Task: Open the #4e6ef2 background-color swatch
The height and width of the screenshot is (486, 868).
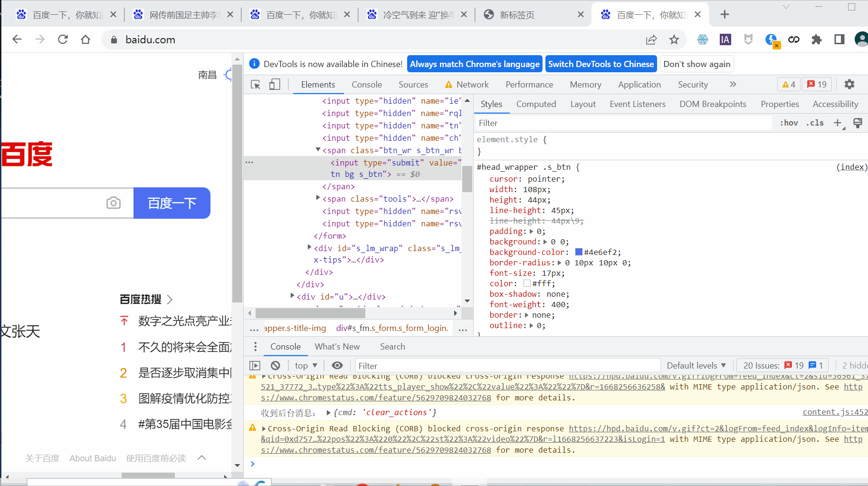Action: [579, 252]
